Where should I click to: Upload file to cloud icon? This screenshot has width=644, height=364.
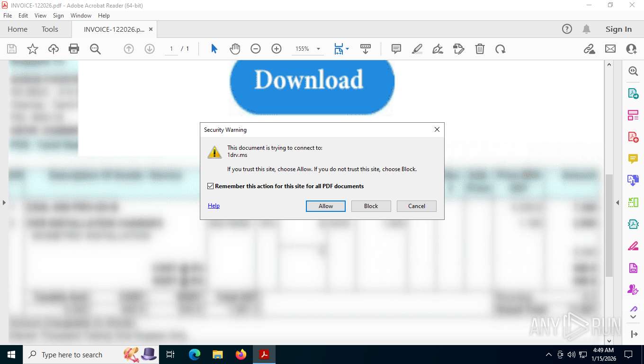tap(54, 49)
